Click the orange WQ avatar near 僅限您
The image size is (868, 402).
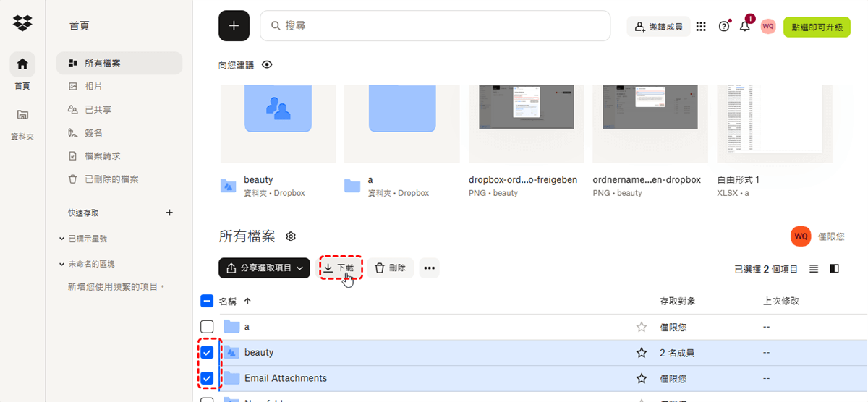(801, 236)
